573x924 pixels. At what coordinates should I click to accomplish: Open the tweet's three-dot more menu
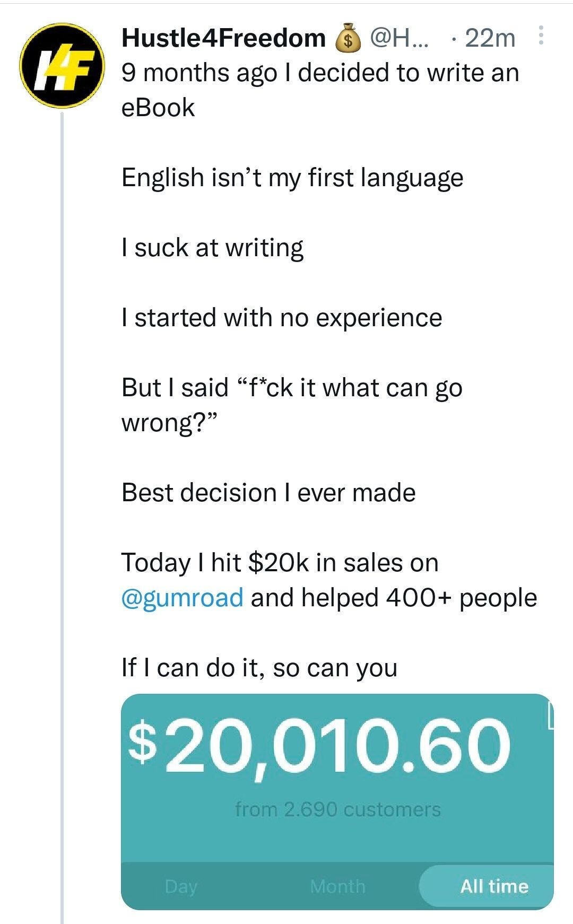541,36
